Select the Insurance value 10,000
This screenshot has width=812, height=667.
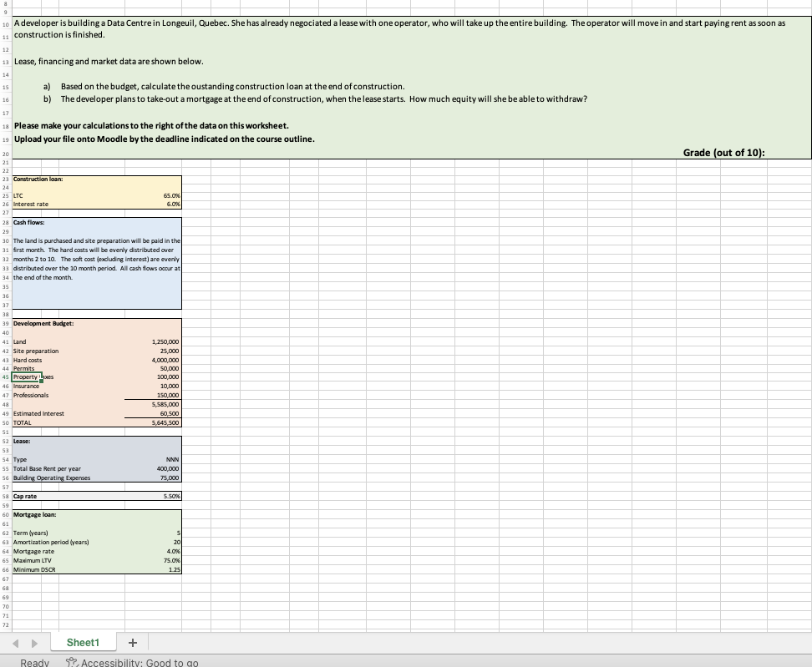tap(170, 387)
